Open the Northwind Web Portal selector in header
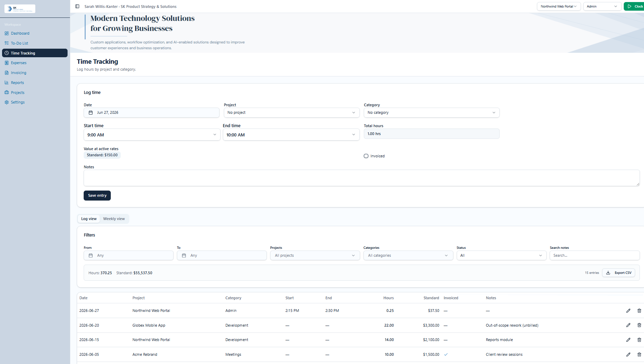644x364 pixels. (559, 7)
